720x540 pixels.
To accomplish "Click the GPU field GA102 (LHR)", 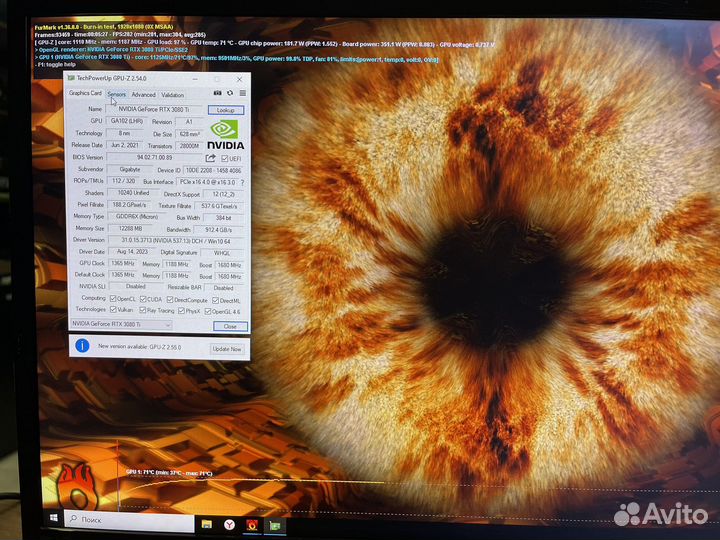I will (x=127, y=121).
